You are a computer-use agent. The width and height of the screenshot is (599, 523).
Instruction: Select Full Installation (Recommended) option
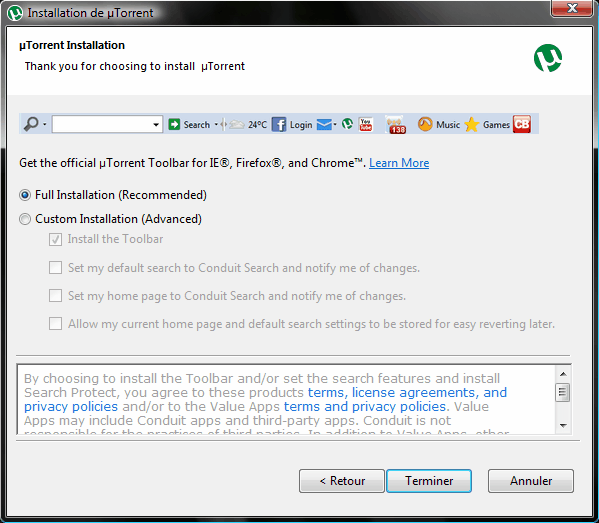25,195
